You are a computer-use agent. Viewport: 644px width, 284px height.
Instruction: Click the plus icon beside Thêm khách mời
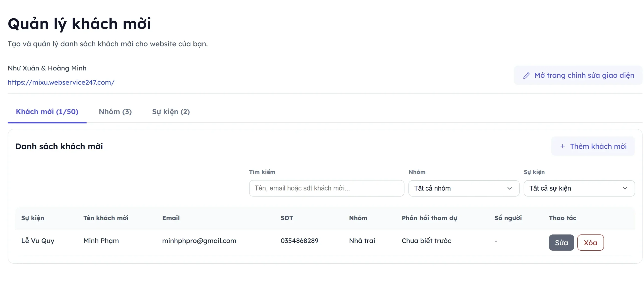(x=562, y=146)
